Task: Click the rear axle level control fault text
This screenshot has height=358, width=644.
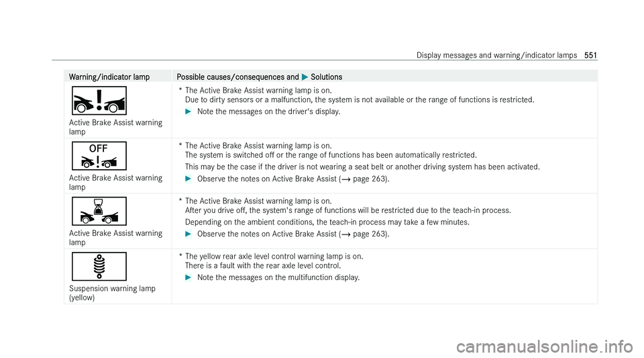Action: (x=263, y=265)
